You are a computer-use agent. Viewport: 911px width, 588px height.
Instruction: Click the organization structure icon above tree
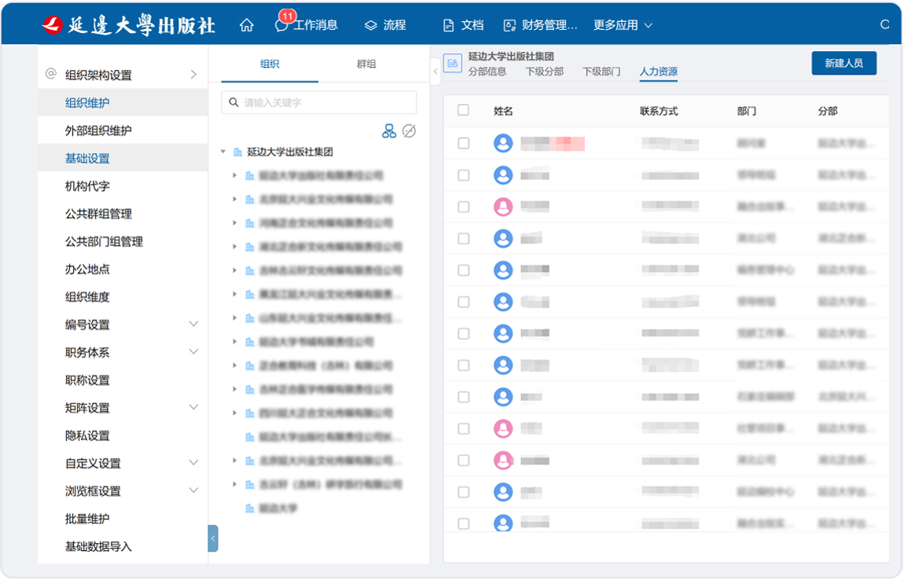click(388, 131)
